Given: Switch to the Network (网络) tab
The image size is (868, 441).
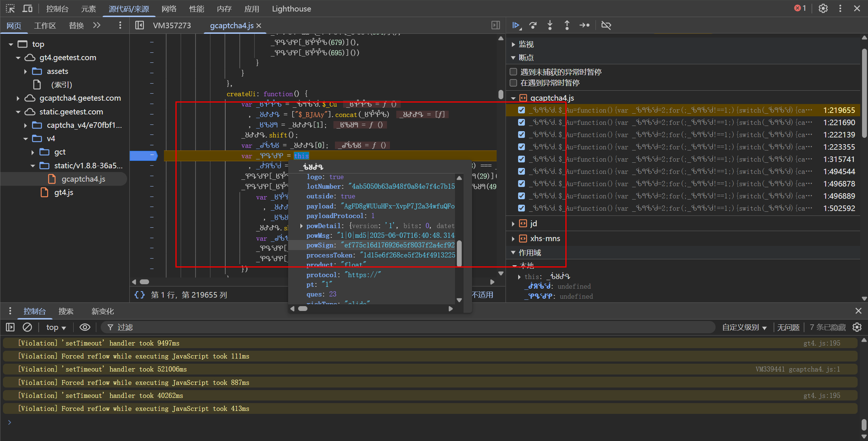Looking at the screenshot, I should coord(169,9).
